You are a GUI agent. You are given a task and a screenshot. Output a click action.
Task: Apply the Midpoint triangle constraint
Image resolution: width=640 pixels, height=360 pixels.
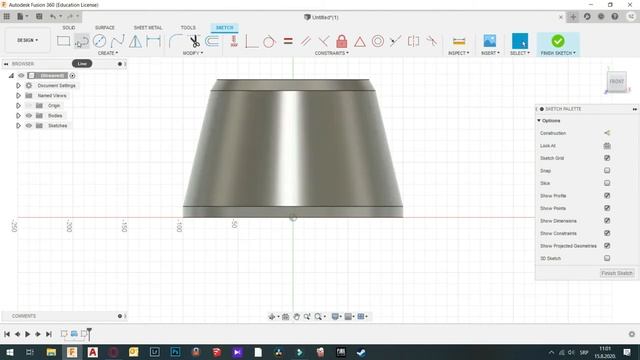point(360,41)
